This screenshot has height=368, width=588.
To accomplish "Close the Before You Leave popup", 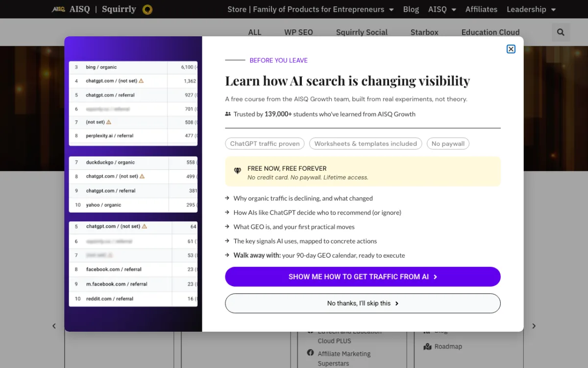I will (x=511, y=49).
